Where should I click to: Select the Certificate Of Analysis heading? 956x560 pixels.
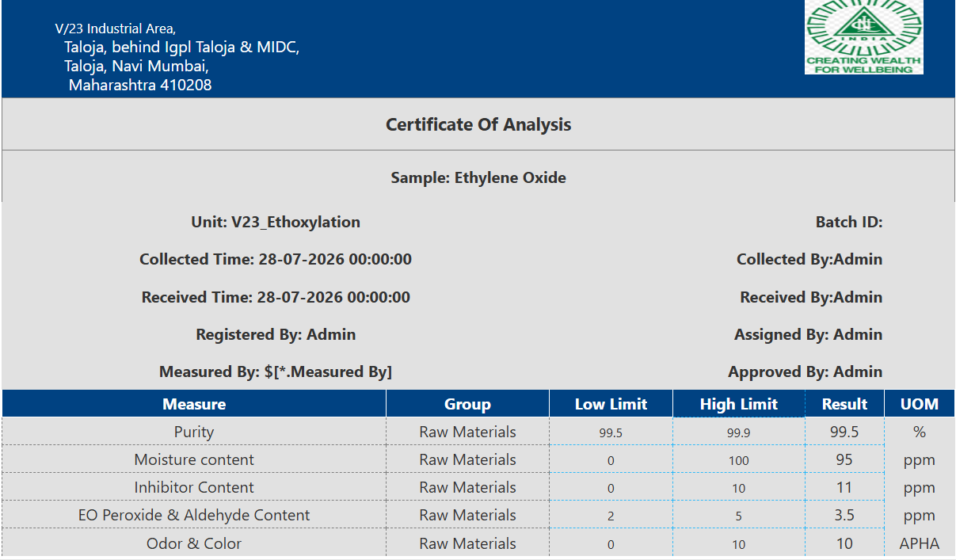pos(478,124)
